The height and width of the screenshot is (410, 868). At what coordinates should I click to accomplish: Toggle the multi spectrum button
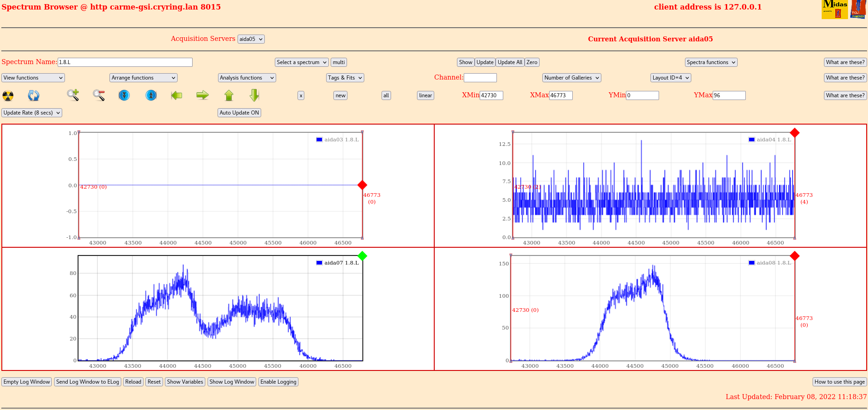coord(339,62)
